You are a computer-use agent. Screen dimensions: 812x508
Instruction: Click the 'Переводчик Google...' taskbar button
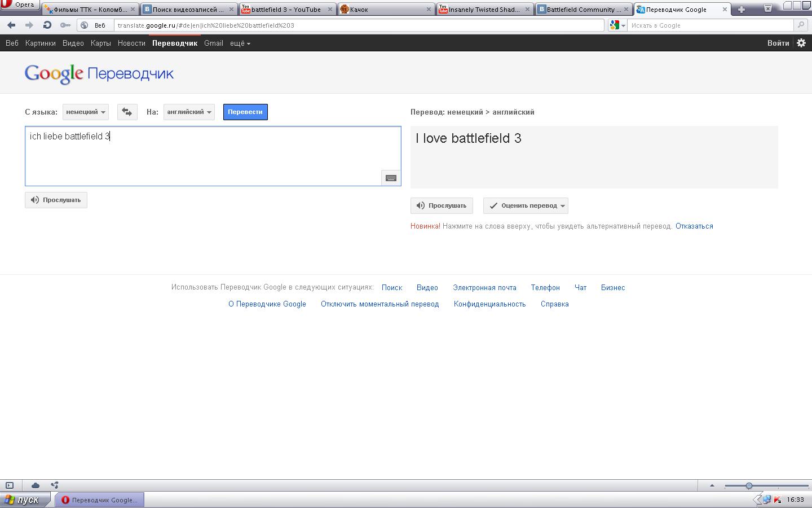click(x=100, y=500)
